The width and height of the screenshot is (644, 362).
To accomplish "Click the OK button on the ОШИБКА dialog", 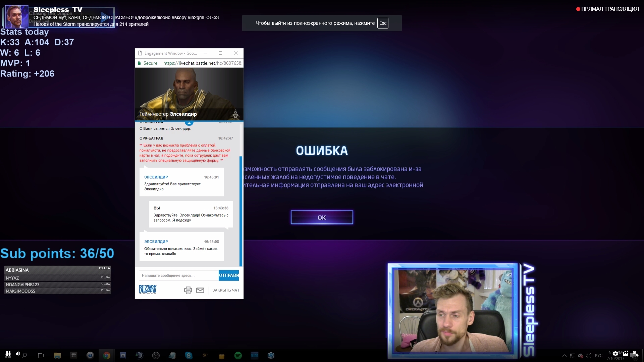I will click(322, 218).
